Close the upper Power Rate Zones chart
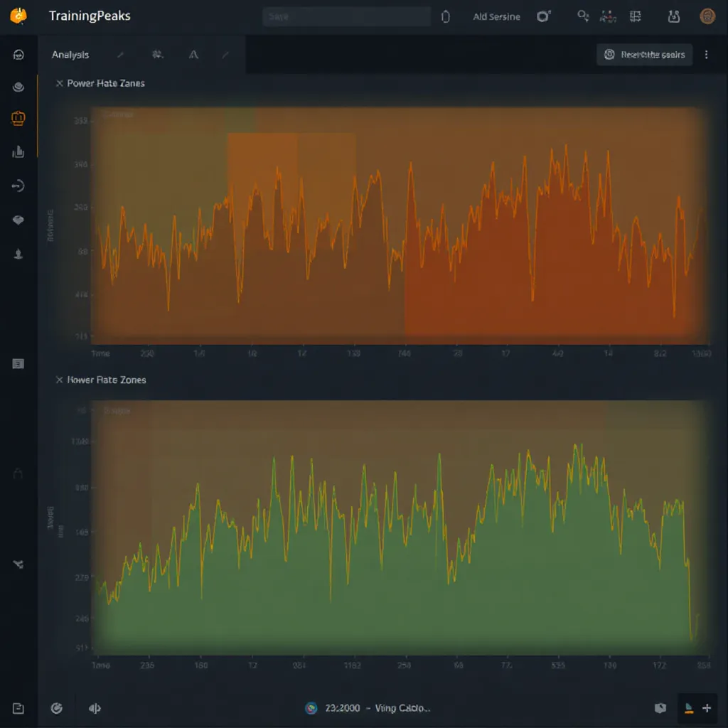Viewport: 728px width, 728px height. [x=60, y=83]
